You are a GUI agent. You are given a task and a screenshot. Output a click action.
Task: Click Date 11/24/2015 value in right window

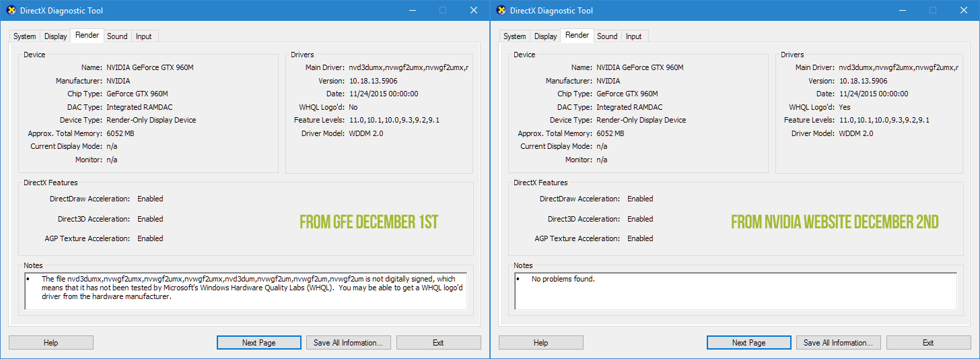point(874,94)
